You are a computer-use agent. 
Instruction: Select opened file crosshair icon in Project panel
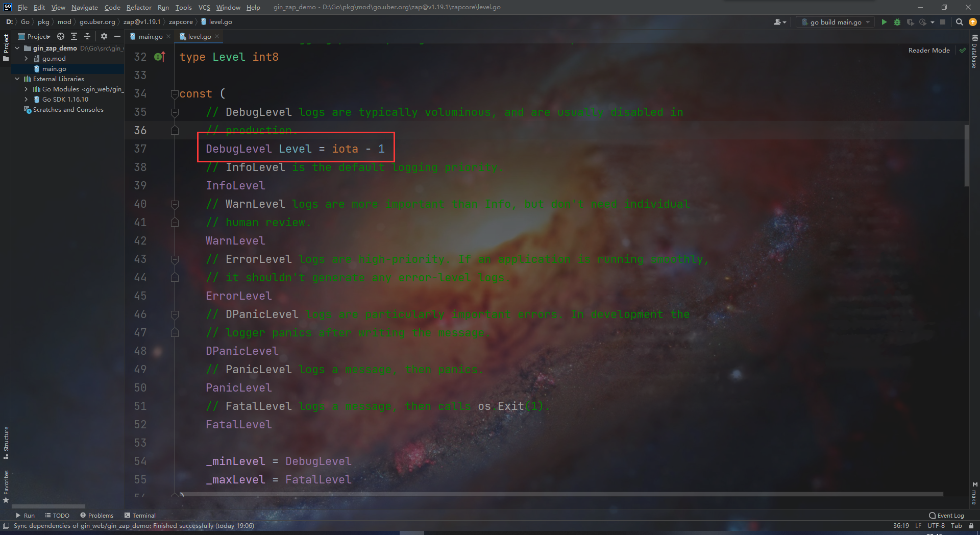(61, 36)
